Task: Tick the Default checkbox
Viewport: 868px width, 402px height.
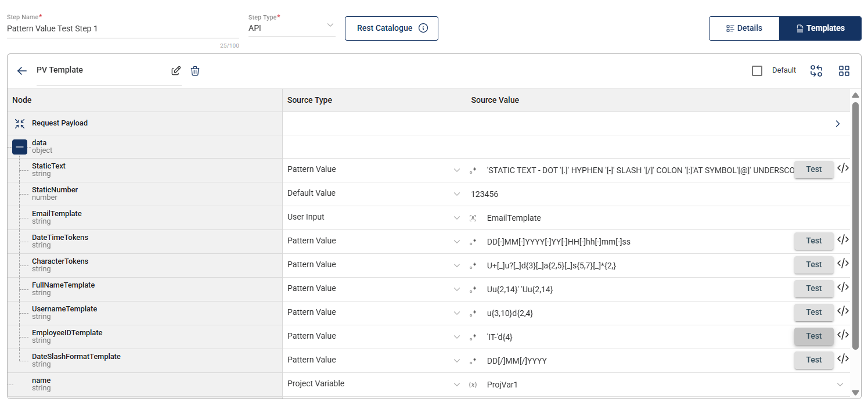Action: point(757,71)
